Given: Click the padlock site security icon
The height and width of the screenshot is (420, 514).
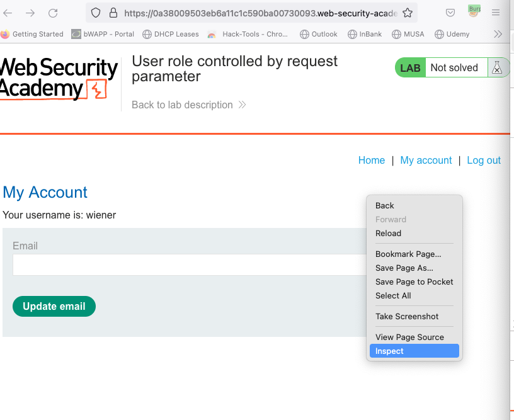Looking at the screenshot, I should pyautogui.click(x=113, y=13).
